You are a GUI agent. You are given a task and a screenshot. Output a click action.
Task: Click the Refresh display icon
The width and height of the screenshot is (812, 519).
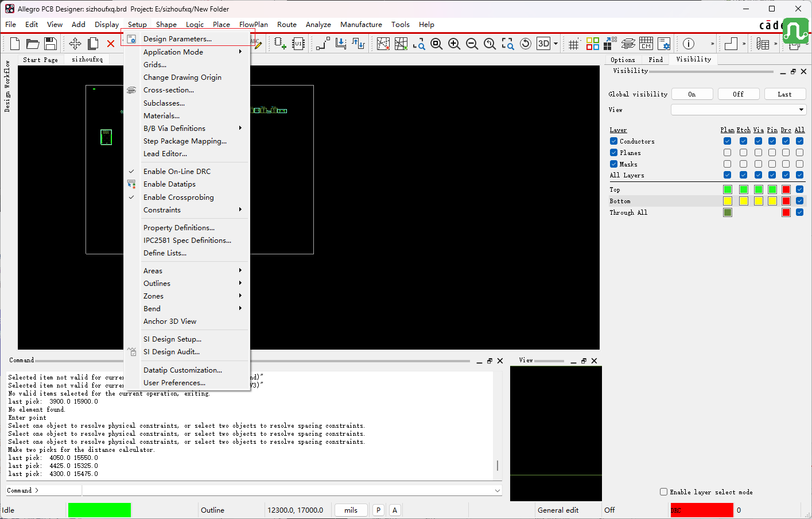coord(525,44)
